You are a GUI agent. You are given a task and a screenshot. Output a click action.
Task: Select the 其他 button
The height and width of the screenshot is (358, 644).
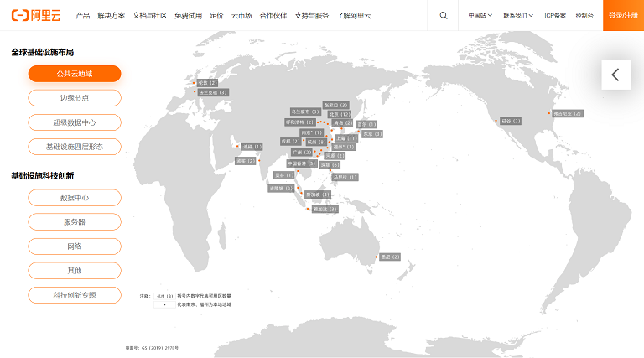(75, 271)
